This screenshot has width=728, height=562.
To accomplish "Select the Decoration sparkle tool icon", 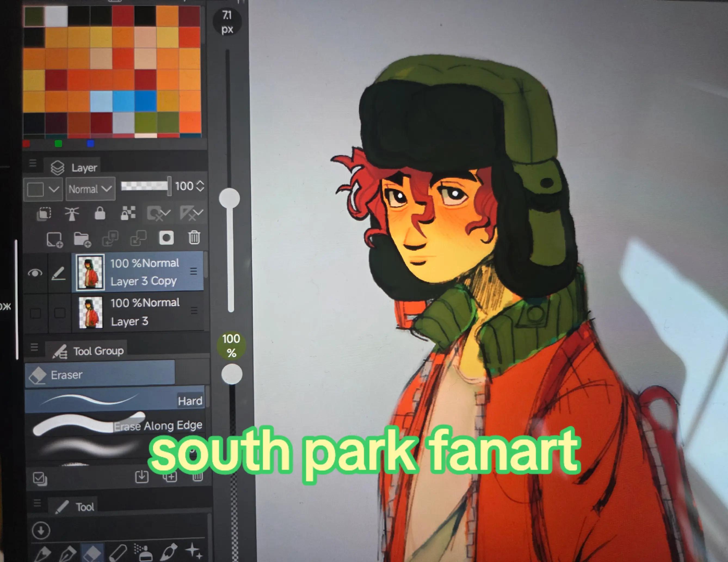I will pyautogui.click(x=194, y=551).
